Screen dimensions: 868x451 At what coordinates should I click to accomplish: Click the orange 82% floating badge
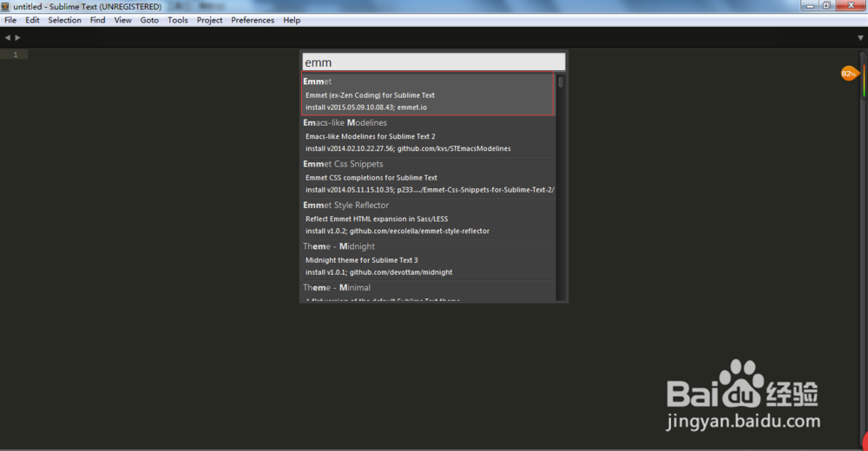(849, 74)
